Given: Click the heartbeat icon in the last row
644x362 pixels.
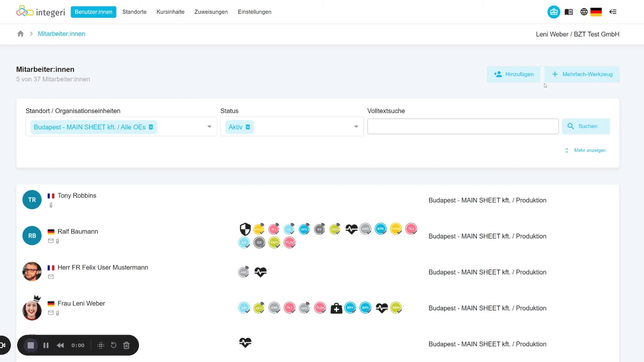Looking at the screenshot, I should 245,343.
